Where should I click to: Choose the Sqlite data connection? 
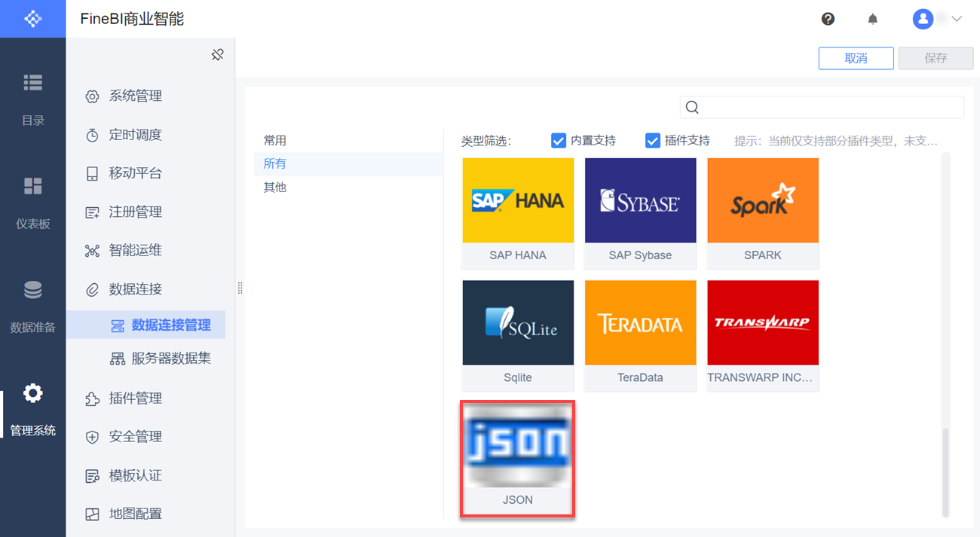point(518,336)
